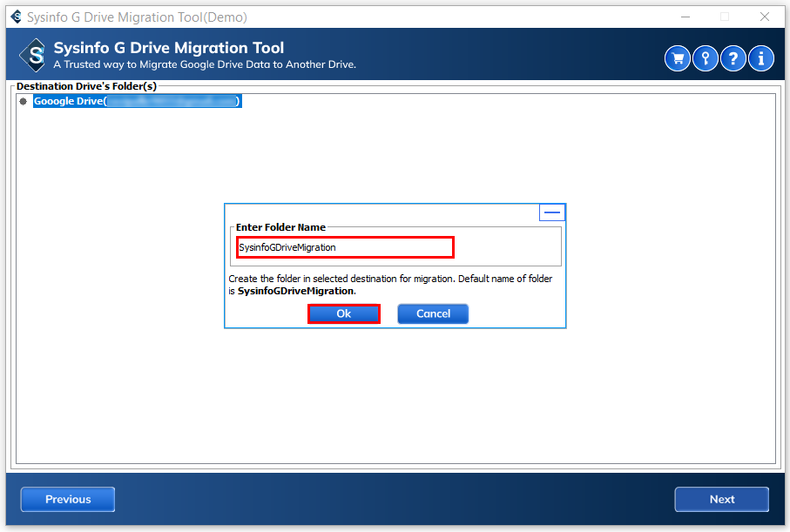This screenshot has height=532, width=790.
Task: Open the shopping cart purchase icon
Action: (677, 59)
